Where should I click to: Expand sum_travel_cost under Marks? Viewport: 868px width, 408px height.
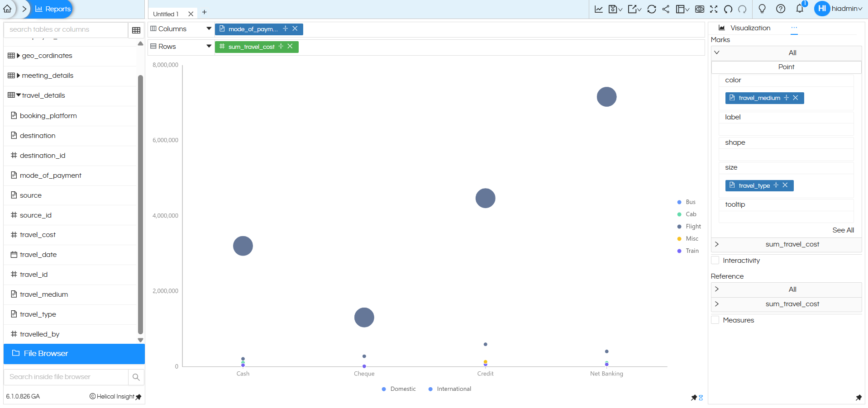(717, 244)
